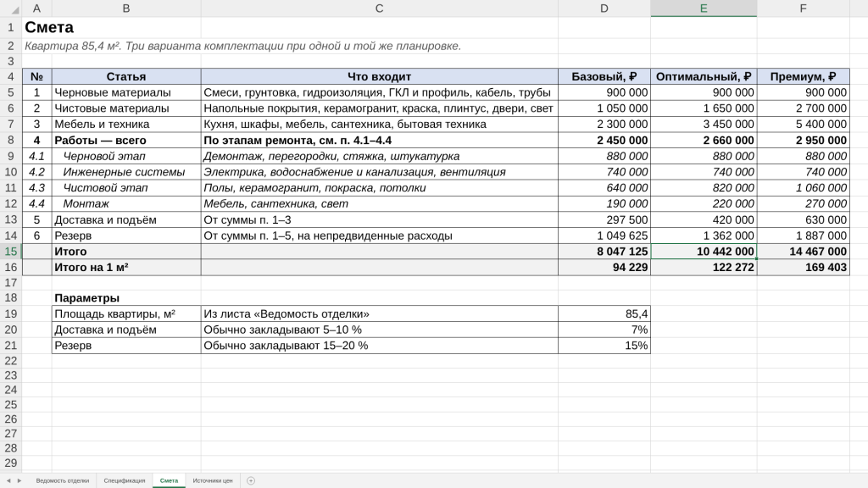Click the «Итого на 1 м²» label cell

point(126,267)
